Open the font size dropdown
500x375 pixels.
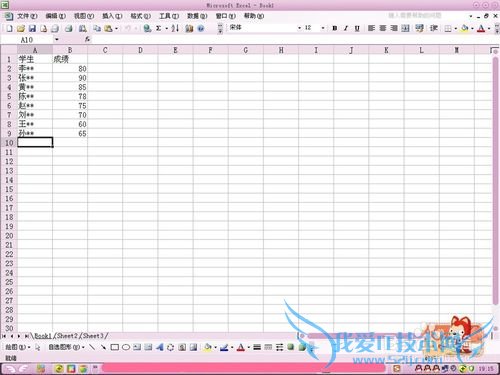pos(323,28)
